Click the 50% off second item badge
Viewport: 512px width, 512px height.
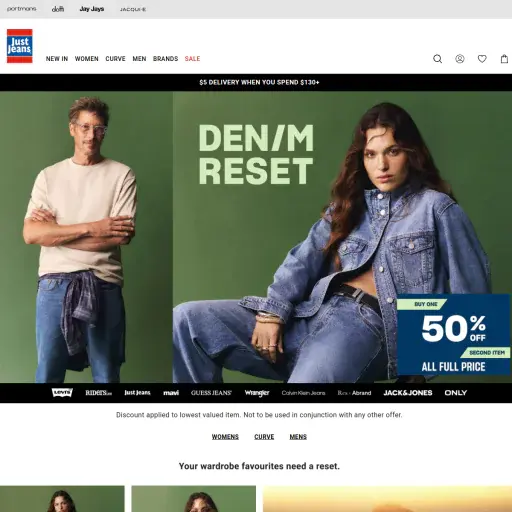453,335
